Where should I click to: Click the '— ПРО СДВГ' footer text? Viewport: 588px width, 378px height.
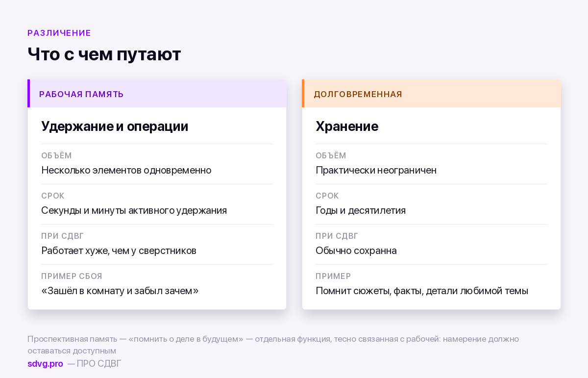[x=94, y=364]
